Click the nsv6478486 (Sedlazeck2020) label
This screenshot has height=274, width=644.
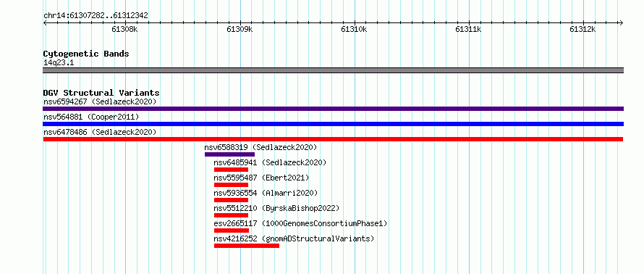point(100,132)
